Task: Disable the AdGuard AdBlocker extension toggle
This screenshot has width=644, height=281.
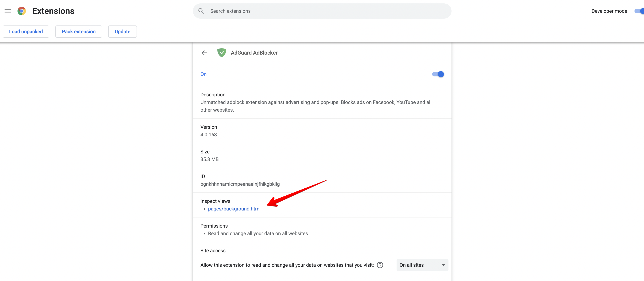Action: pos(438,74)
